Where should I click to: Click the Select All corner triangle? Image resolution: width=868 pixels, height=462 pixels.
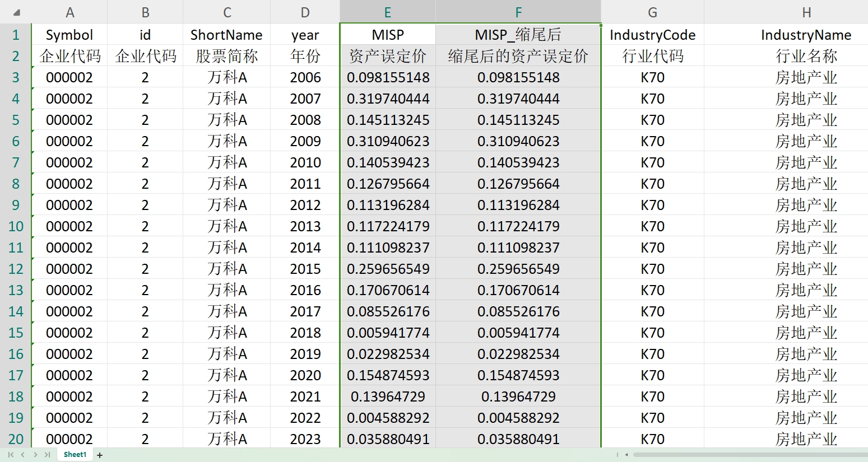(x=16, y=12)
